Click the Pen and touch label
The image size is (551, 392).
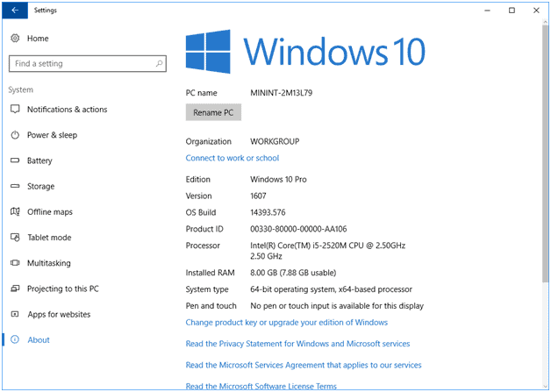[x=211, y=306]
